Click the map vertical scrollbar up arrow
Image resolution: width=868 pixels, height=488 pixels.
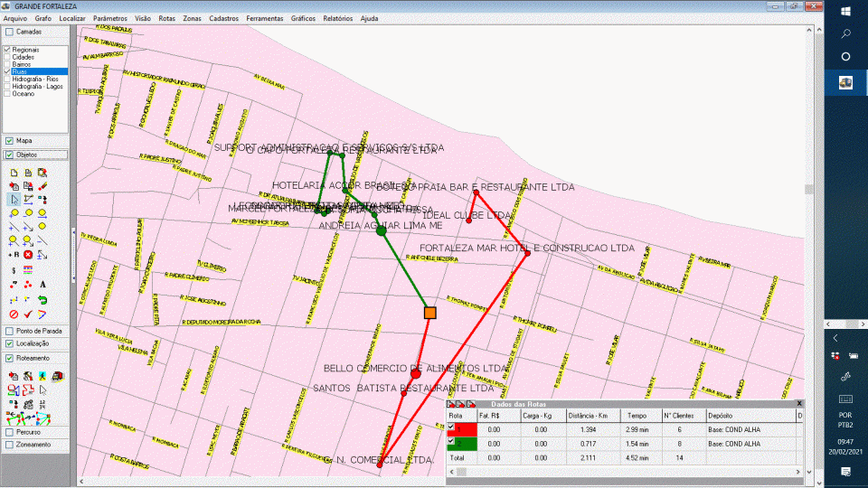click(809, 30)
